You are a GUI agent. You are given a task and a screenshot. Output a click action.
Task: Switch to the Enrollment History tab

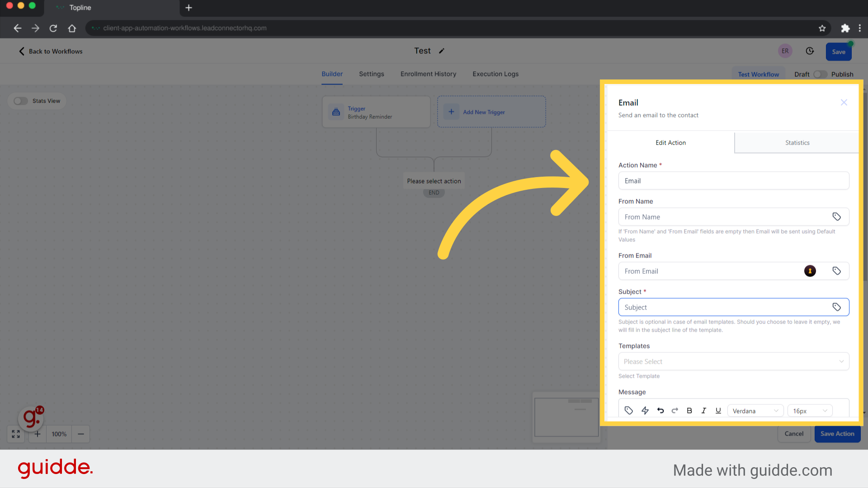pos(428,74)
